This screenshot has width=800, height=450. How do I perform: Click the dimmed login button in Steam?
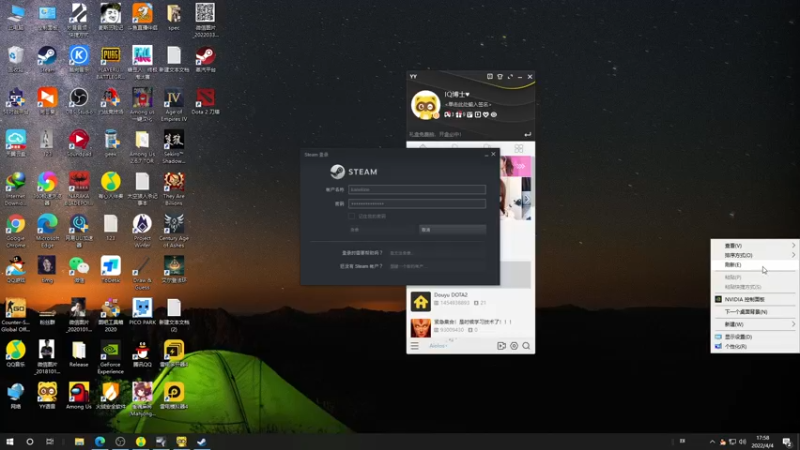[x=382, y=230]
